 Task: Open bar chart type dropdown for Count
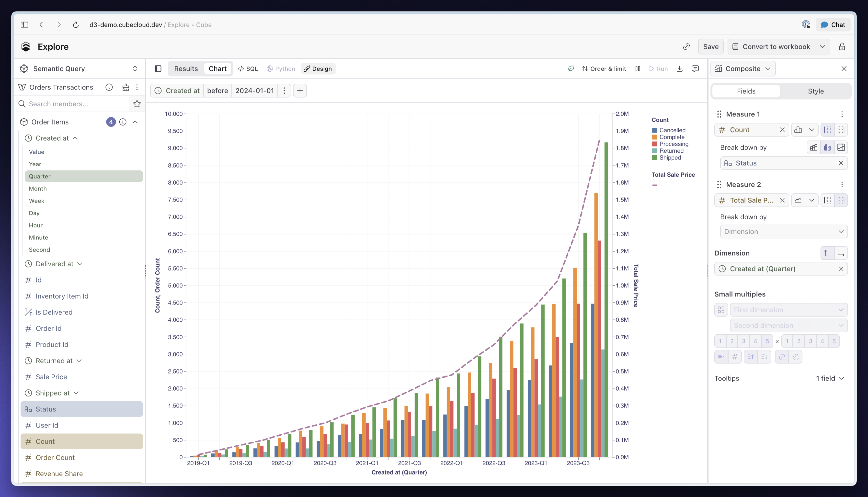(804, 130)
